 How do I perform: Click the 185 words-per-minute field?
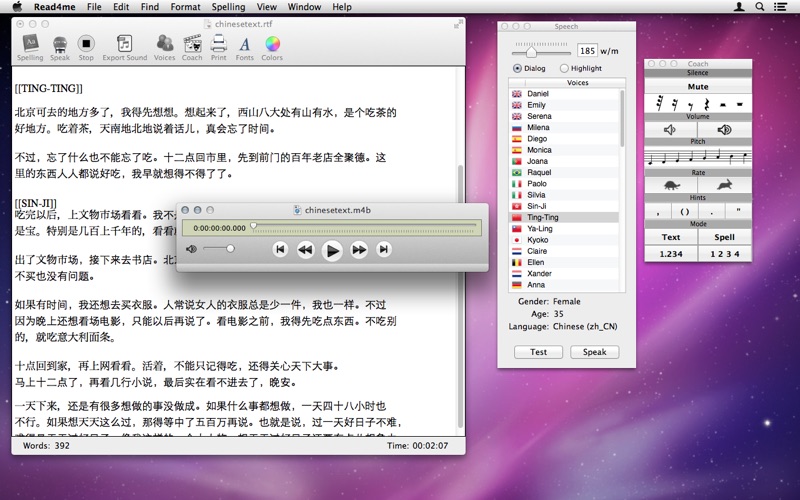(587, 51)
